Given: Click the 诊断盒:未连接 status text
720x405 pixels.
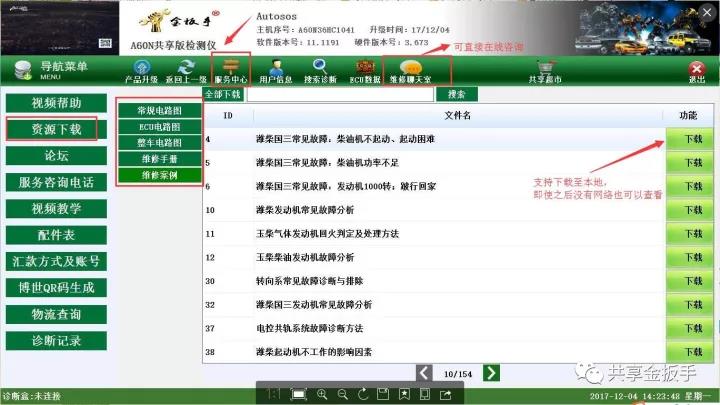Looking at the screenshot, I should pos(31,396).
